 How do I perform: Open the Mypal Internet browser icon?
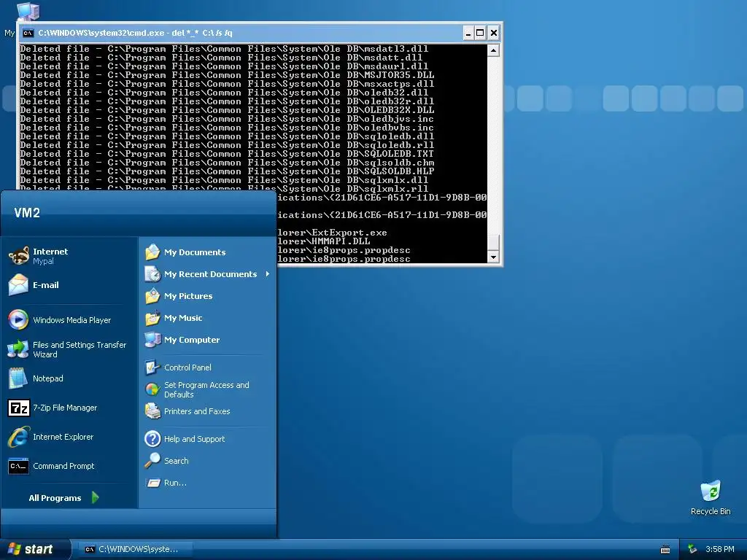[18, 256]
